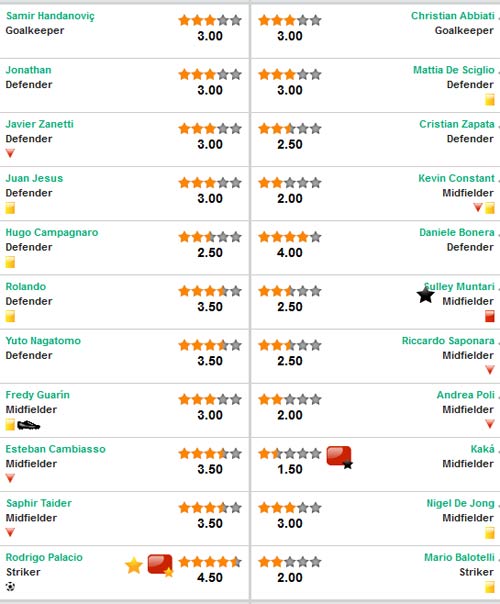Viewport: 500px width, 604px height.
Task: Click the black star icon beside Sulley Muntari
Action: tap(426, 295)
